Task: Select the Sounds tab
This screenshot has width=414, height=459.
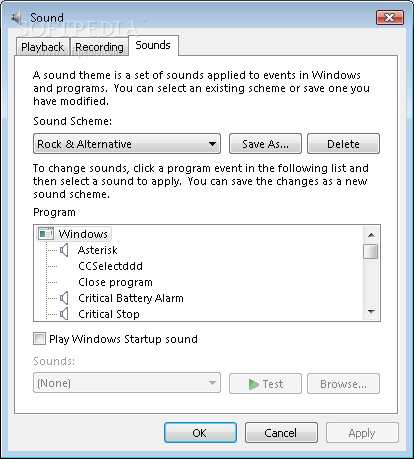Action: 153,45
